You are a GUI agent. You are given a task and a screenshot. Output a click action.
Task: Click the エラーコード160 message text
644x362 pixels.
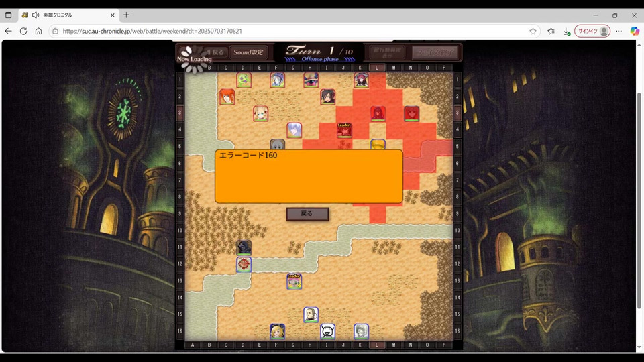[x=248, y=155]
